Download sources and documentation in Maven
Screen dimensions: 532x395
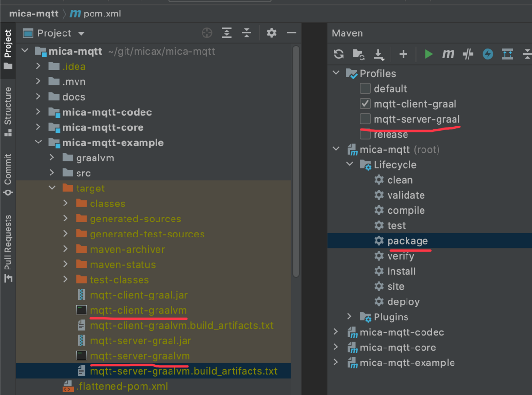tap(378, 54)
